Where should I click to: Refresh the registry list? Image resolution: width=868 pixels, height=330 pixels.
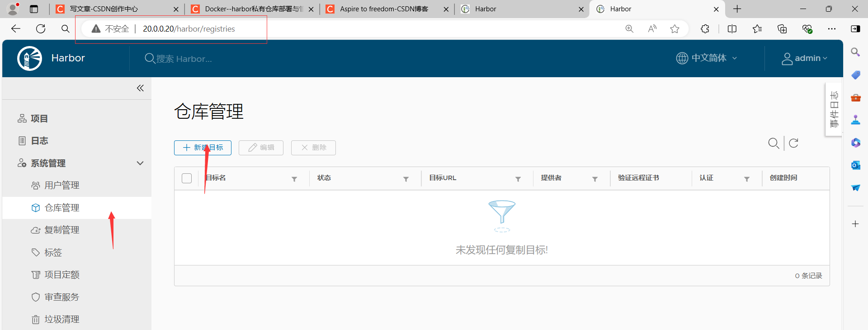(x=793, y=143)
